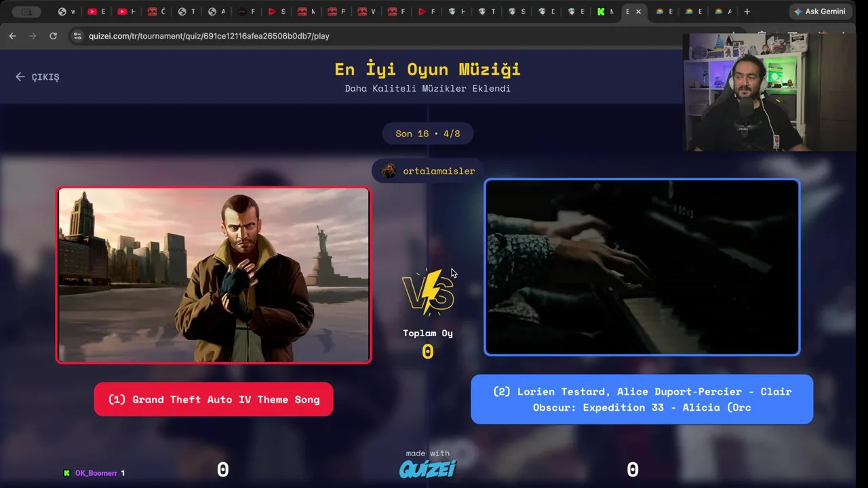Reload the quizei page

click(53, 36)
